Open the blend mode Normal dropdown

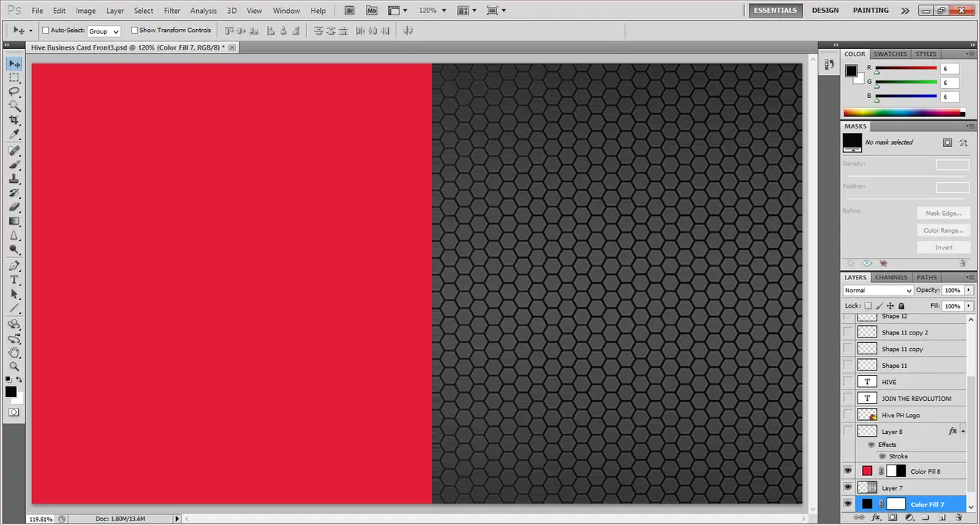(877, 291)
